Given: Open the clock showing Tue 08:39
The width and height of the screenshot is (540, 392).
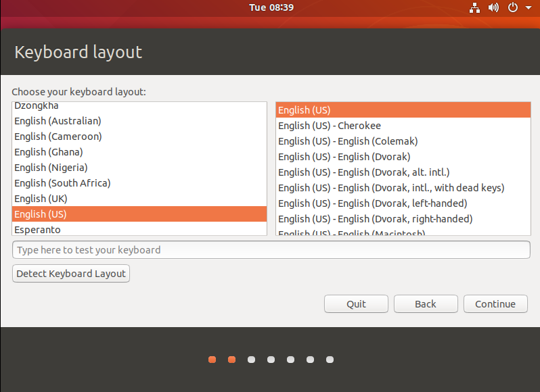Looking at the screenshot, I should click(271, 7).
